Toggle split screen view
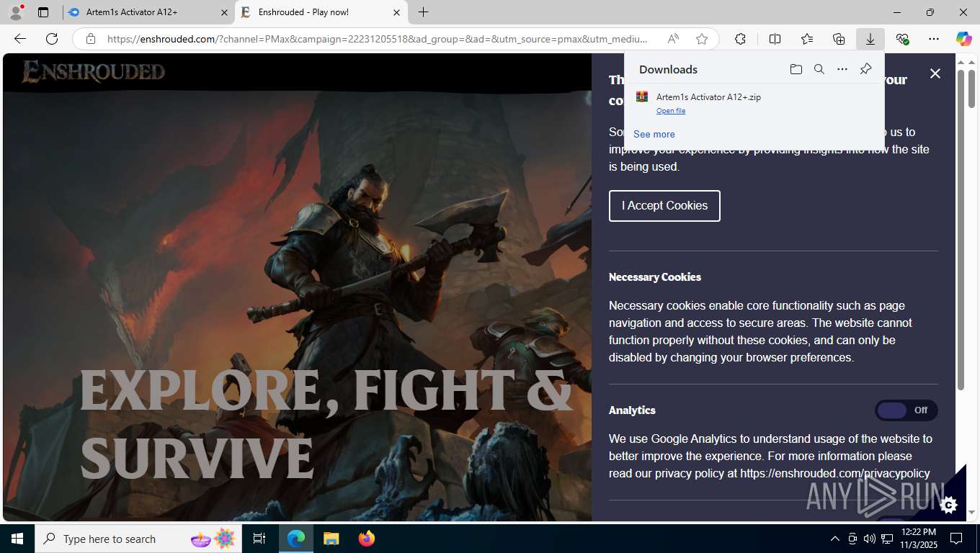Viewport: 980px width, 553px height. 775,39
